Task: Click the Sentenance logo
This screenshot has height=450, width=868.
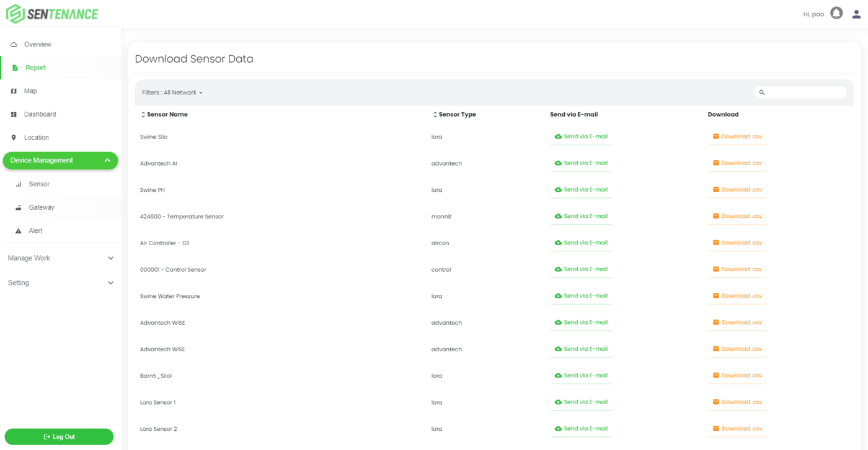Action: click(x=52, y=14)
